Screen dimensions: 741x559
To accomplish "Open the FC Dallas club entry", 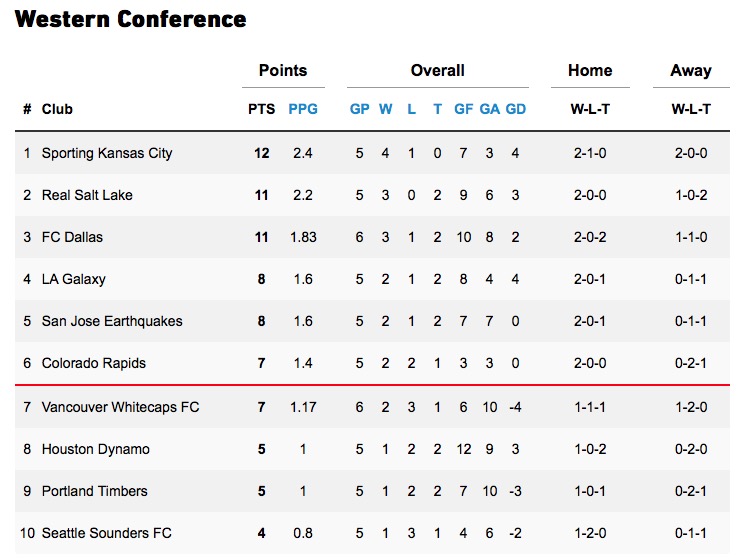I will coord(72,237).
